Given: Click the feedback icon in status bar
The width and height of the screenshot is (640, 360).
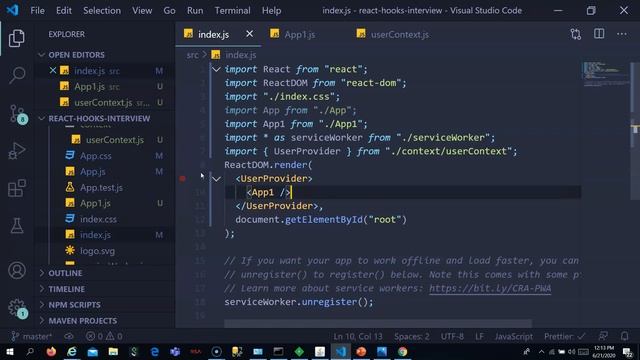Looking at the screenshot, I should 603,336.
